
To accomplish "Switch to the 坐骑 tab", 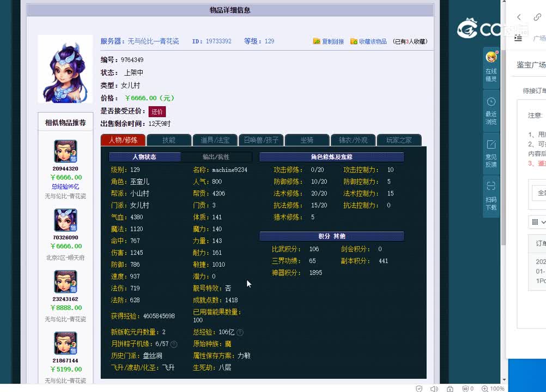I will (307, 140).
